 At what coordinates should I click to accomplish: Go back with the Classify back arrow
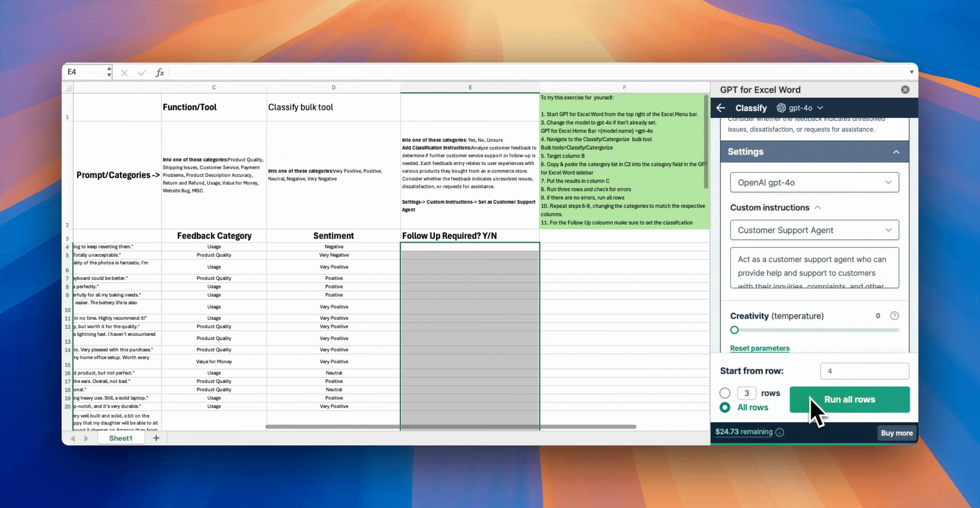[721, 108]
